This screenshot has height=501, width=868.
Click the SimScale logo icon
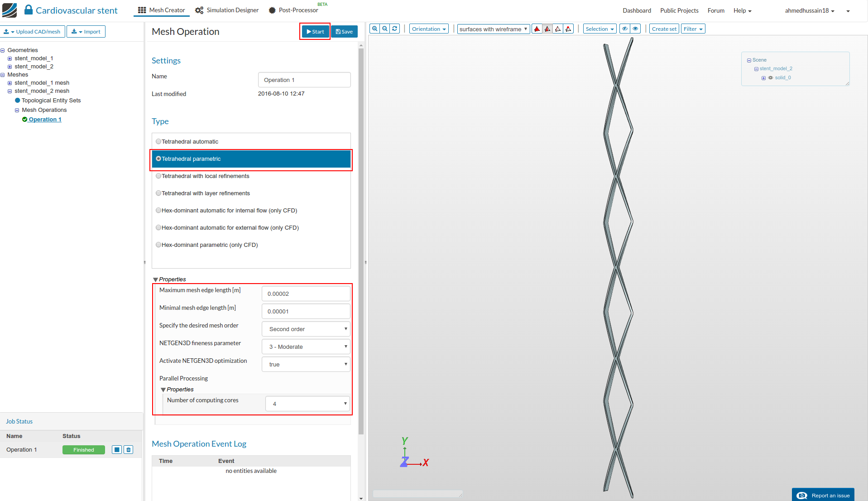(10, 10)
